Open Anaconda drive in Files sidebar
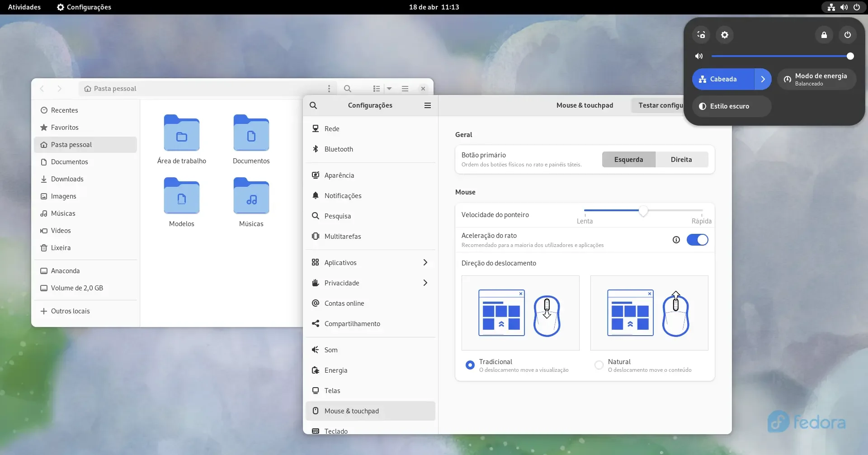868x455 pixels. [x=85, y=271]
